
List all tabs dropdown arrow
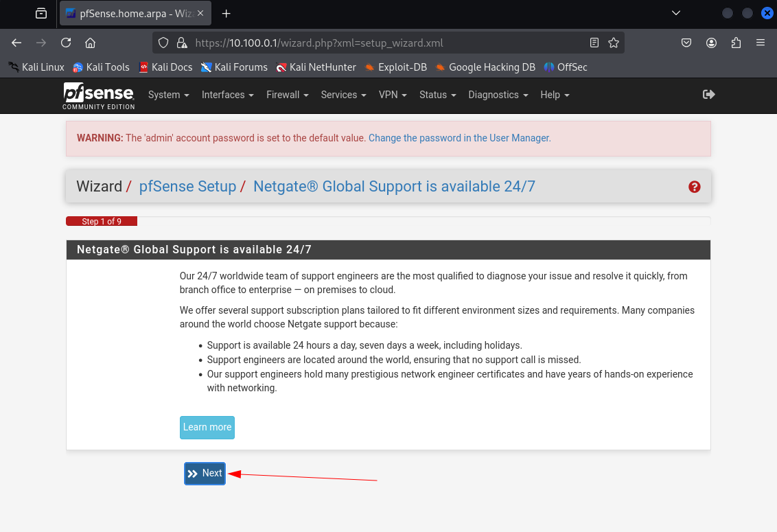(676, 14)
